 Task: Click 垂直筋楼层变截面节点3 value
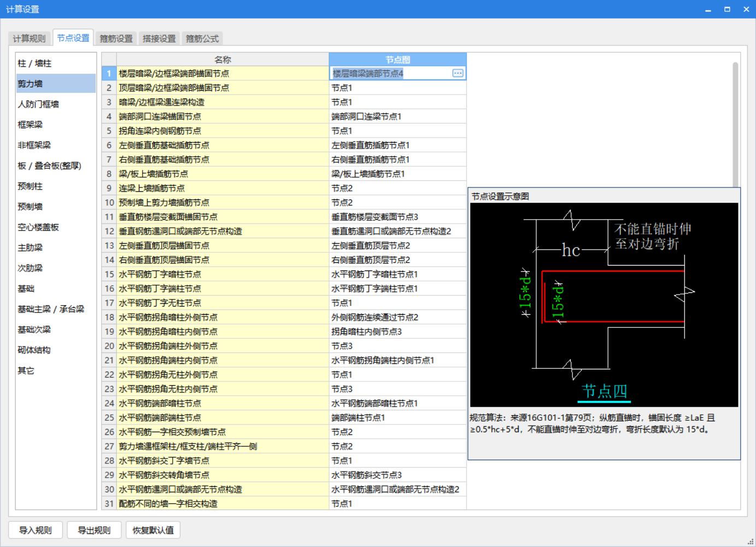pyautogui.click(x=397, y=217)
